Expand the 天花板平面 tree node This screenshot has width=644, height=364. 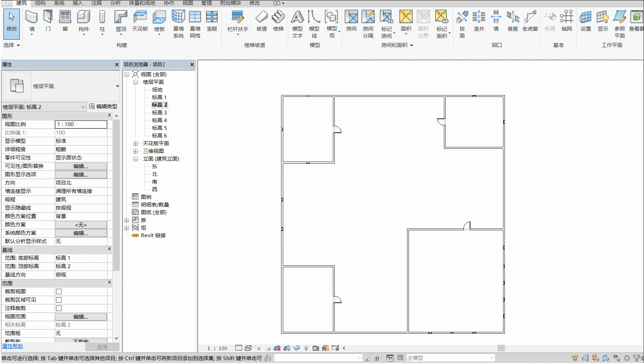pos(136,144)
